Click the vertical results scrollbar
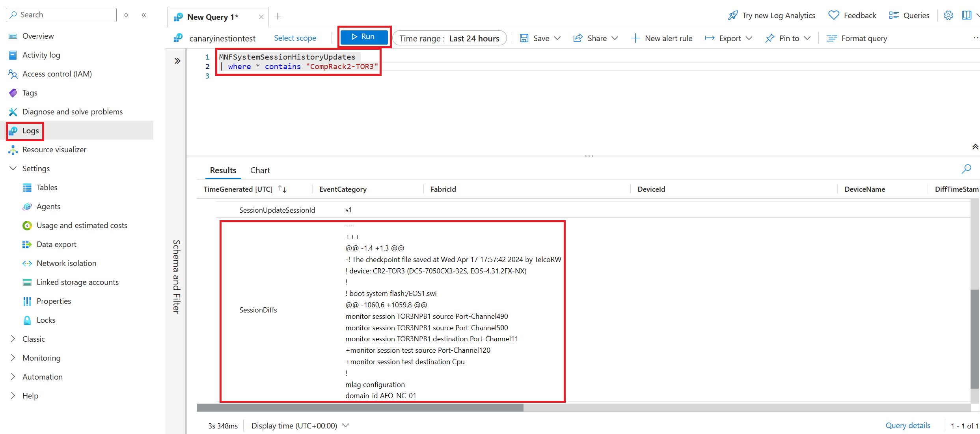 point(974,339)
